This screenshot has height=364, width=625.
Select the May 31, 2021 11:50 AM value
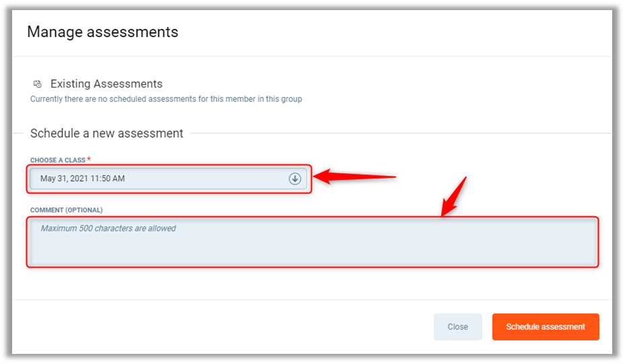tap(83, 178)
